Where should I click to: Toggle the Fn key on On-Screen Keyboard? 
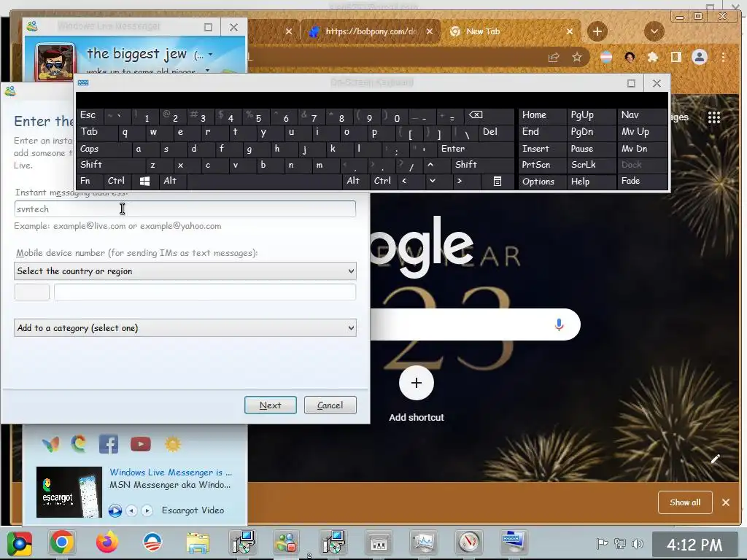tap(90, 181)
